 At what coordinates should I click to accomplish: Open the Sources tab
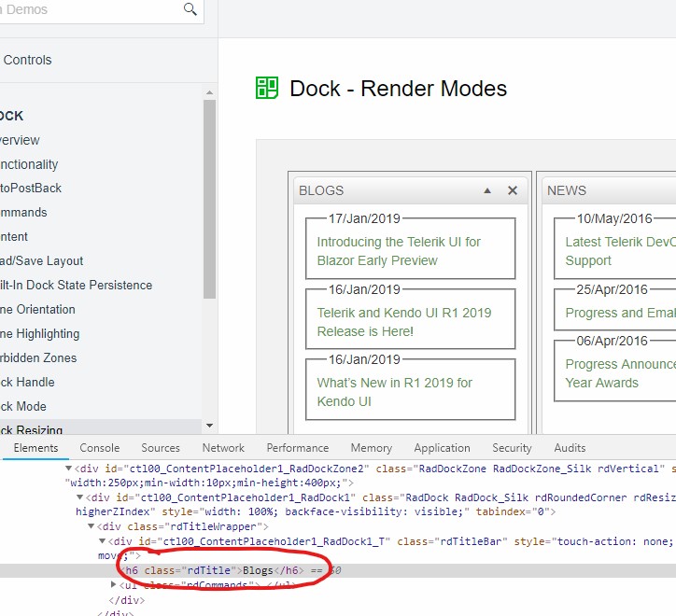(x=161, y=448)
